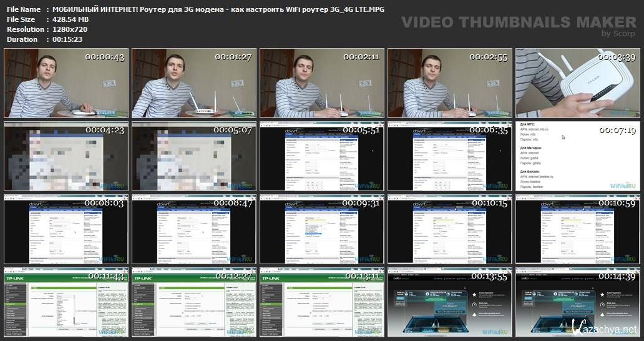Open the thumbnail at 00:00:43
Image resolution: width=644 pixels, height=341 pixels.
[65, 83]
